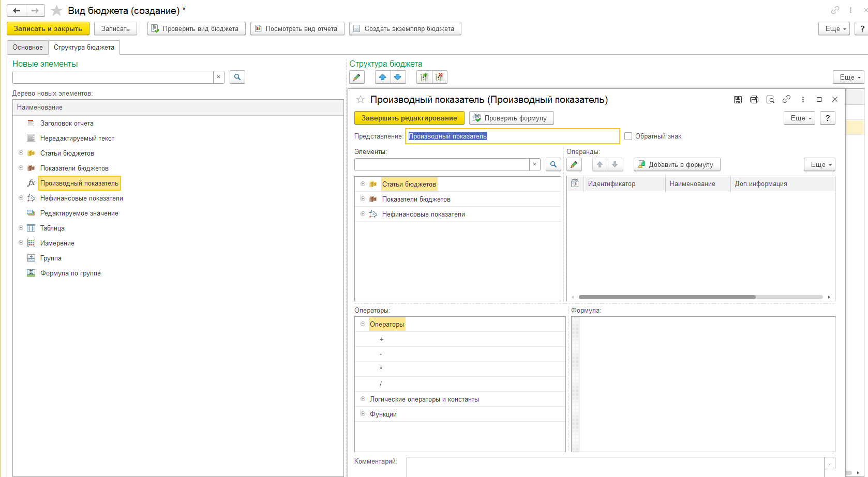Open the Еще dropdown in Операнды panel
Screen dimensions: 868x477
[819, 165]
